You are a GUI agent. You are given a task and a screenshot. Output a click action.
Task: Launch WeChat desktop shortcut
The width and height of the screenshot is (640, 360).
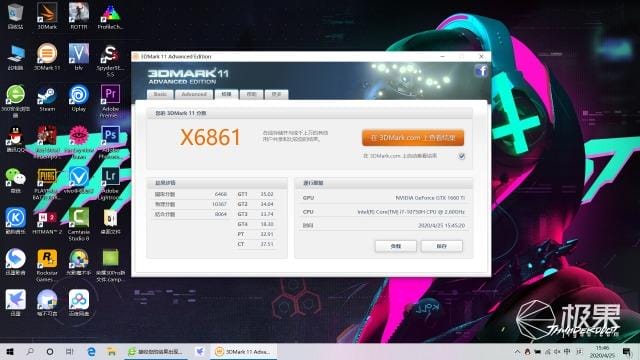(x=15, y=180)
